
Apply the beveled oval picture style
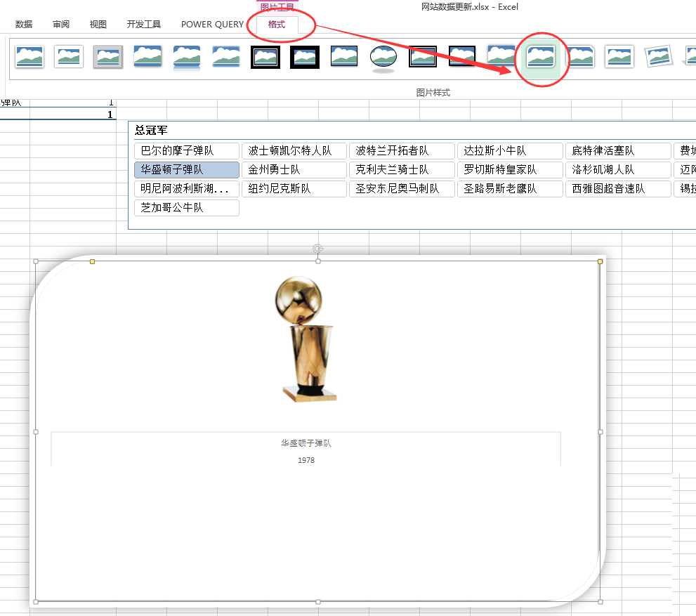point(383,58)
